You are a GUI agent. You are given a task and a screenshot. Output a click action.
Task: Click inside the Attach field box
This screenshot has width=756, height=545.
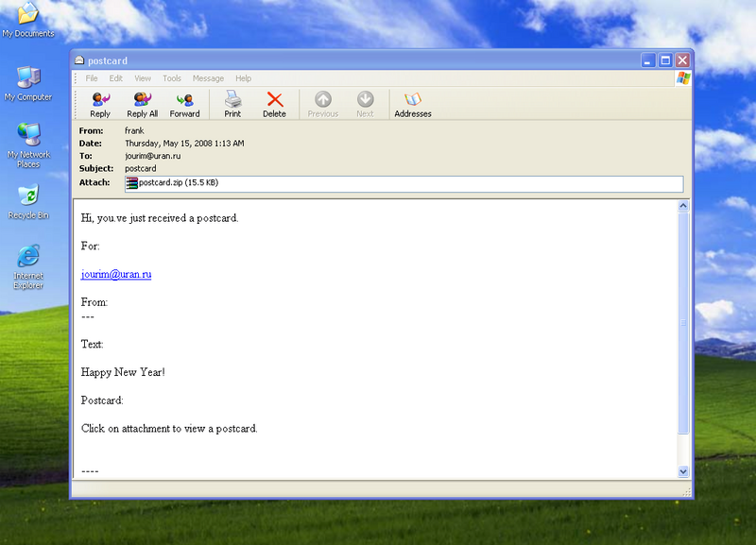pyautogui.click(x=404, y=183)
